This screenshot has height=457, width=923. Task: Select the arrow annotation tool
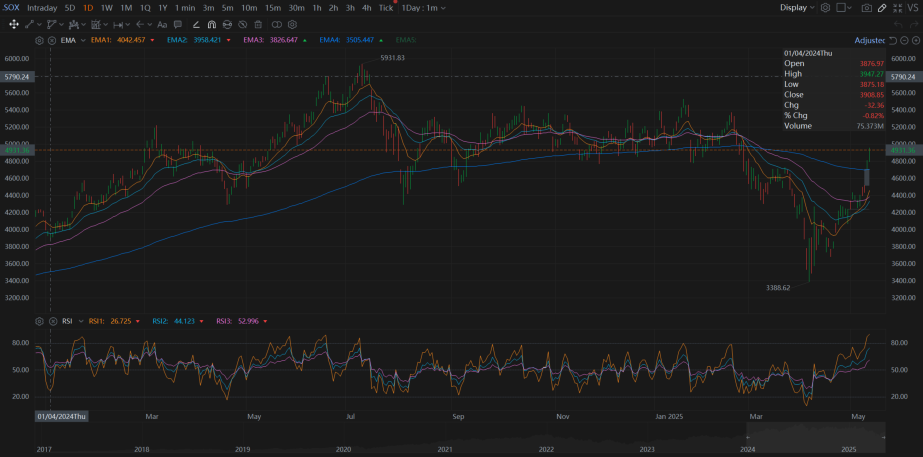point(140,24)
